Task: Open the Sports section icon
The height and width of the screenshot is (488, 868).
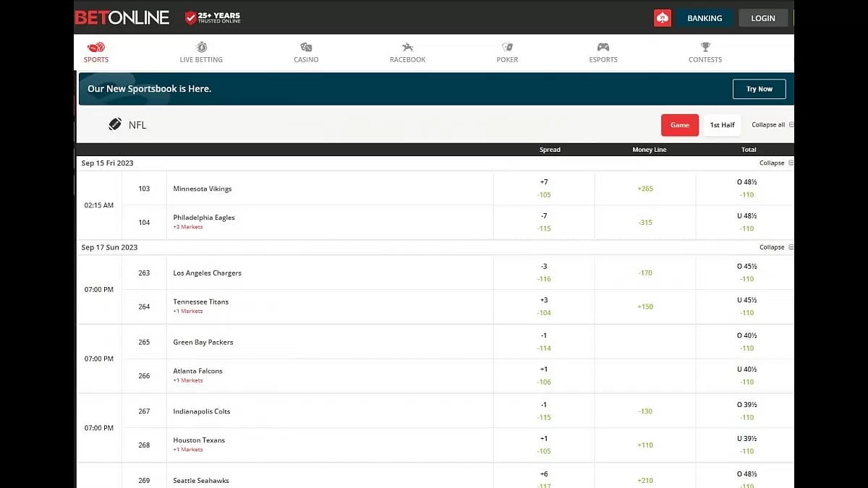Action: tap(96, 48)
